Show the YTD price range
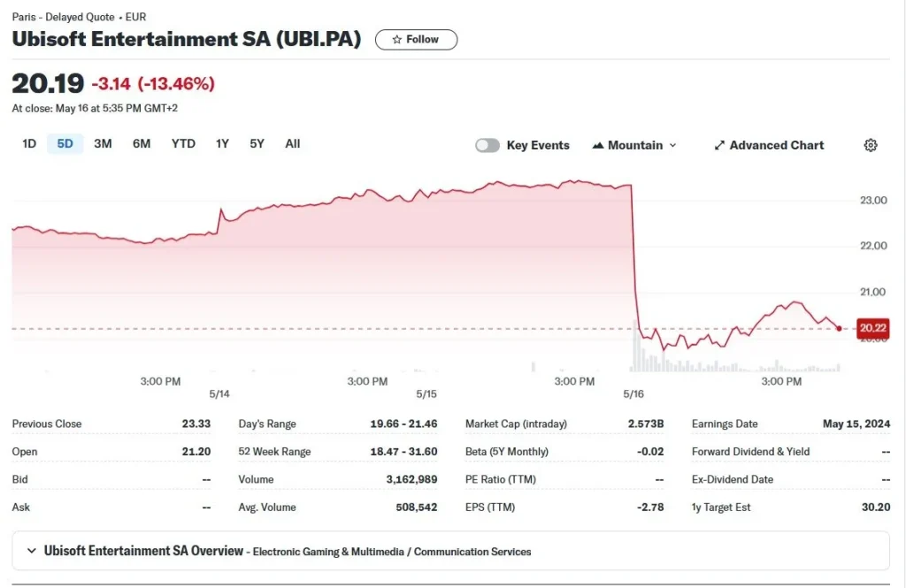This screenshot has width=906, height=588. tap(183, 143)
